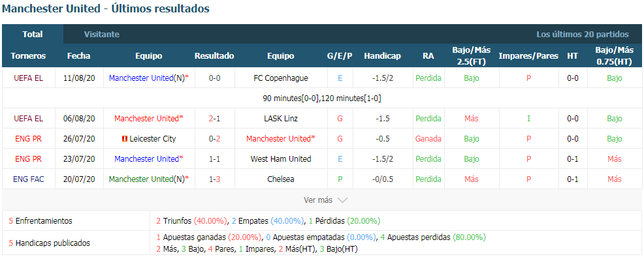
Task: Open the FC Copenhague team link
Action: coord(281,78)
